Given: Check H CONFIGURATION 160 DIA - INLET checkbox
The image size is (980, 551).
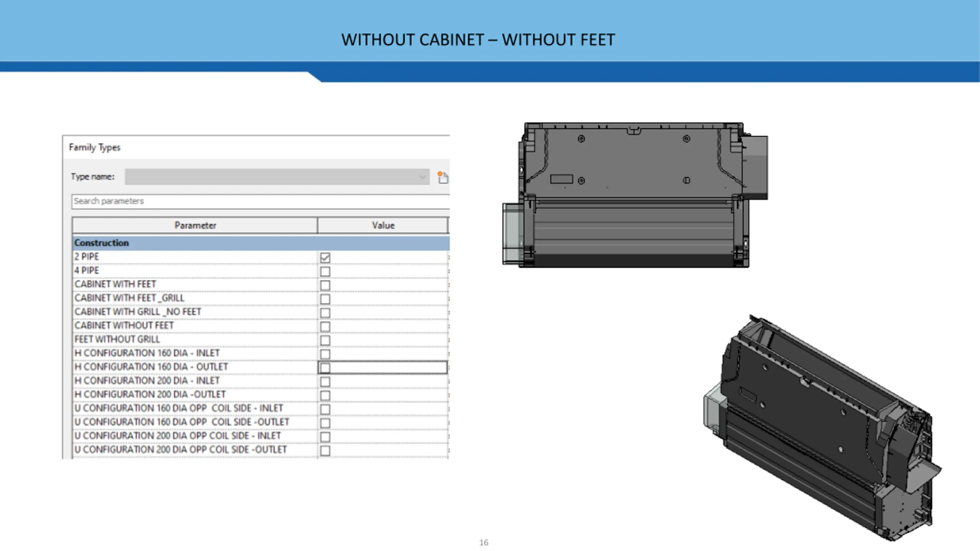Looking at the screenshot, I should coord(325,354).
